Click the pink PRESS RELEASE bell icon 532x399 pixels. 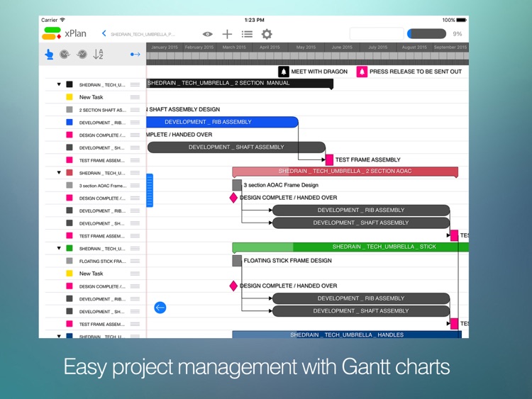click(362, 72)
